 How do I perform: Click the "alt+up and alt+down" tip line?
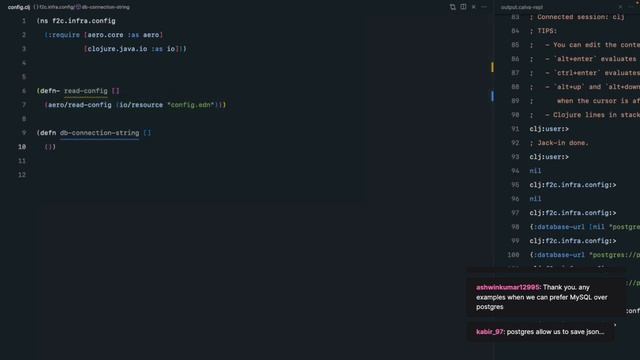coord(584,87)
